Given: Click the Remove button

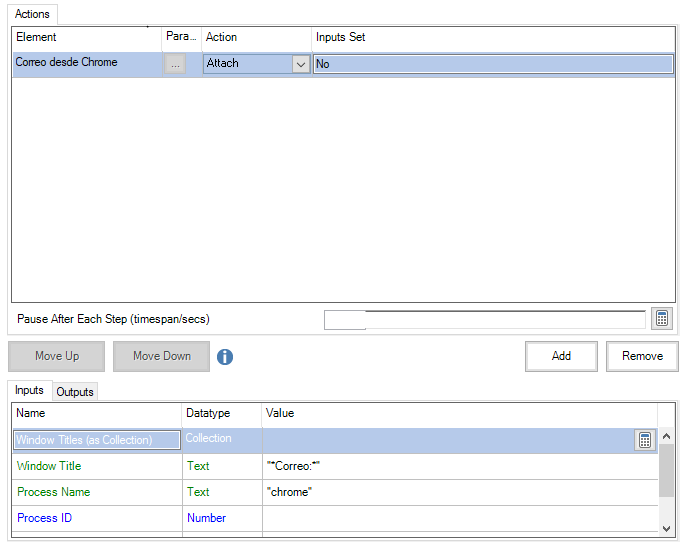Looking at the screenshot, I should (642, 356).
